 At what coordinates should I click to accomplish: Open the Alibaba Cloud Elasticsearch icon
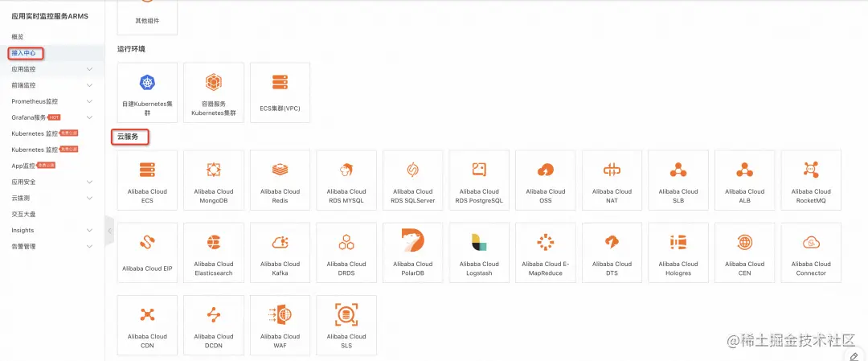click(214, 243)
